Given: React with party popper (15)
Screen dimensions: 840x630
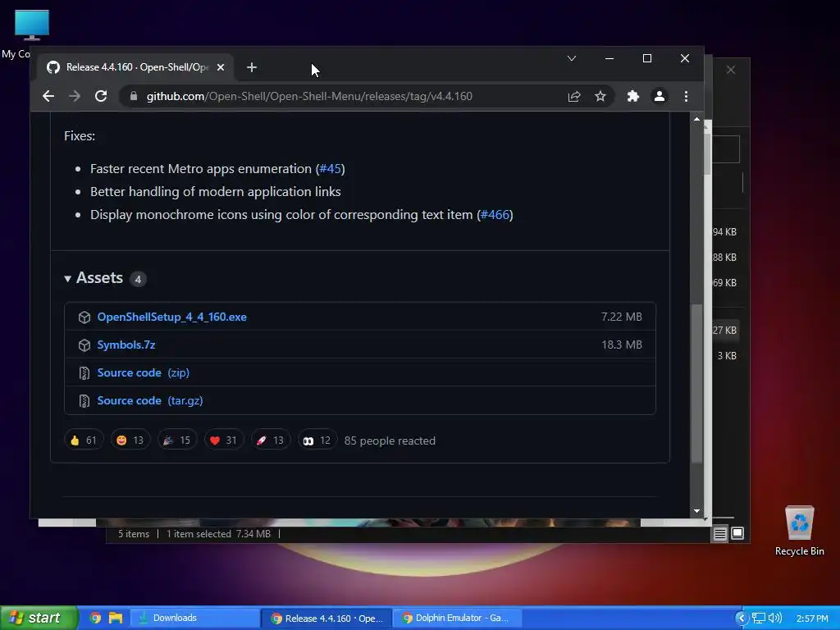Looking at the screenshot, I should click(x=177, y=441).
